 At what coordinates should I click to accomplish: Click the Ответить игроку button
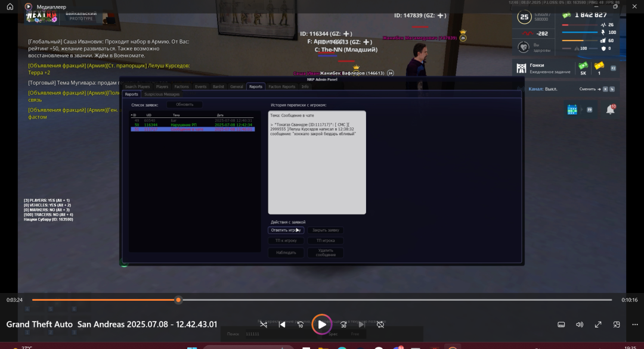coord(286,230)
